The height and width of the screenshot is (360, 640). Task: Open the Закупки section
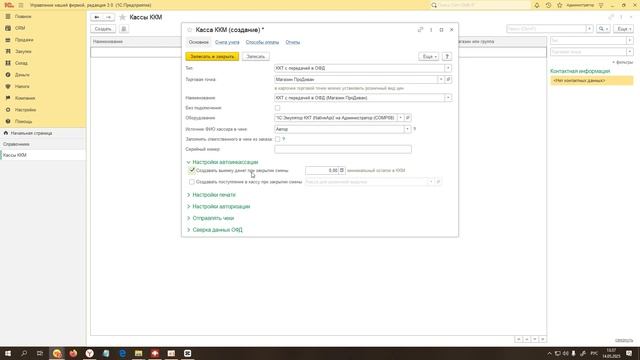pos(23,51)
